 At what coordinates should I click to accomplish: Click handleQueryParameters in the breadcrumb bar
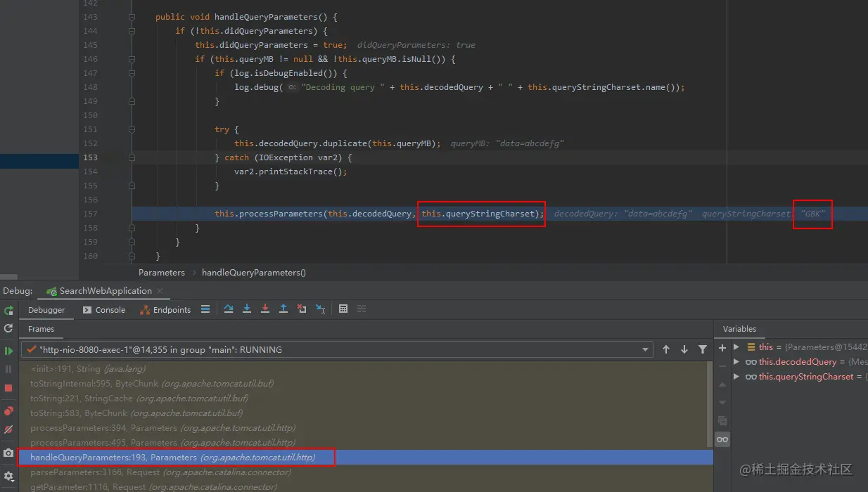[254, 272]
